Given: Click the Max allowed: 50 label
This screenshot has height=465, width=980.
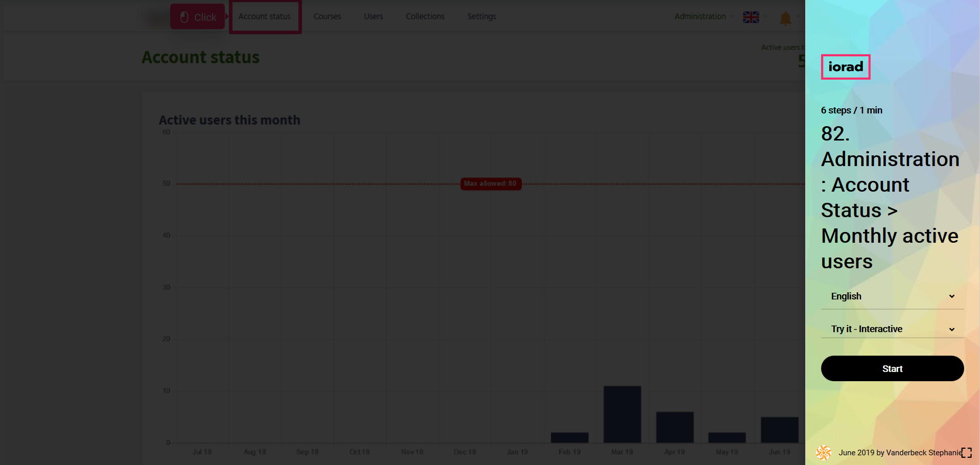Looking at the screenshot, I should coord(491,184).
